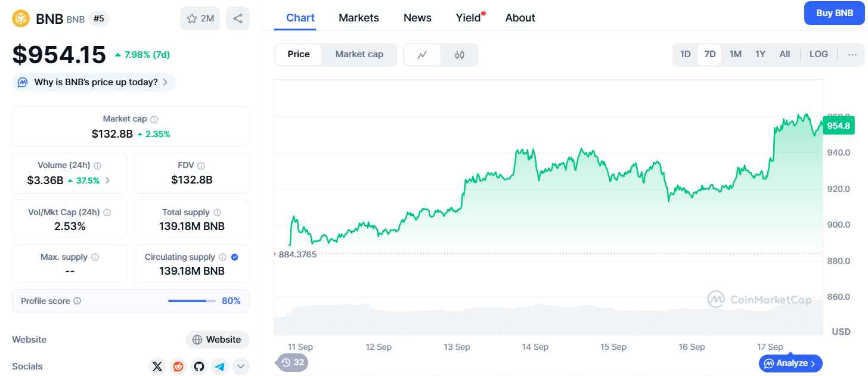Screen dimensions: 868x376
Task: Expand more socials with chevron dropdown
Action: 241,366
